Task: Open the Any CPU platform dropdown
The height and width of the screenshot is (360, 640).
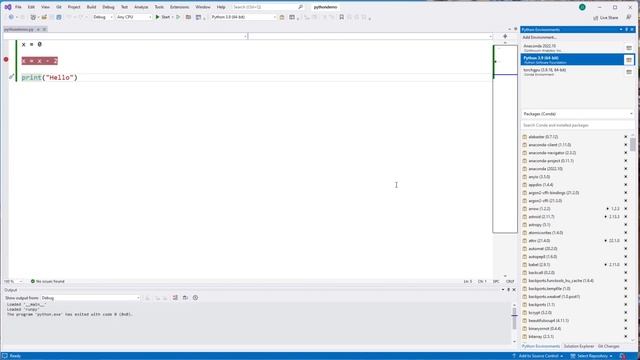Action: (x=133, y=17)
